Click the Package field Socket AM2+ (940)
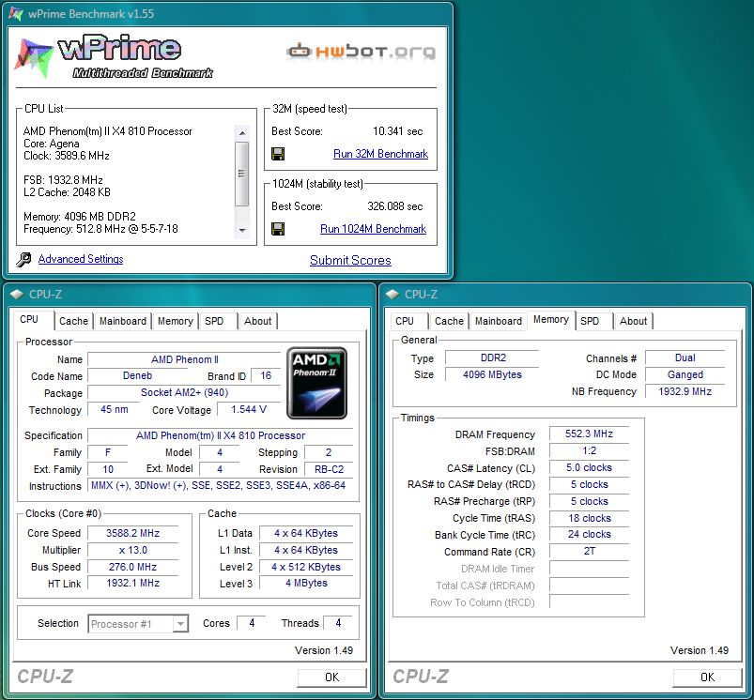This screenshot has width=754, height=700. tap(184, 392)
